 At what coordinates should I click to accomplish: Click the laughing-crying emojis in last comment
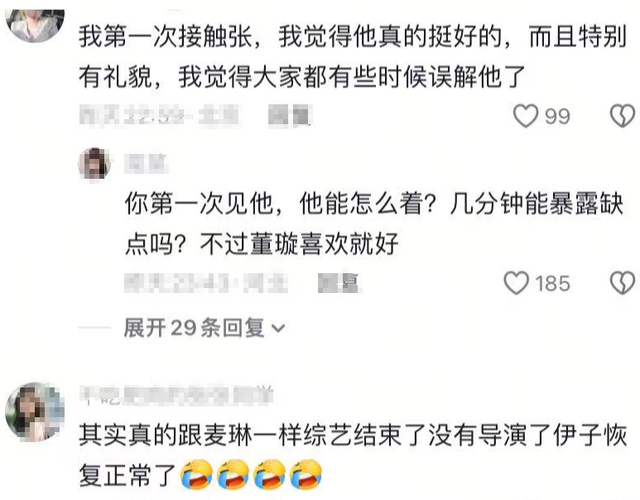251,474
